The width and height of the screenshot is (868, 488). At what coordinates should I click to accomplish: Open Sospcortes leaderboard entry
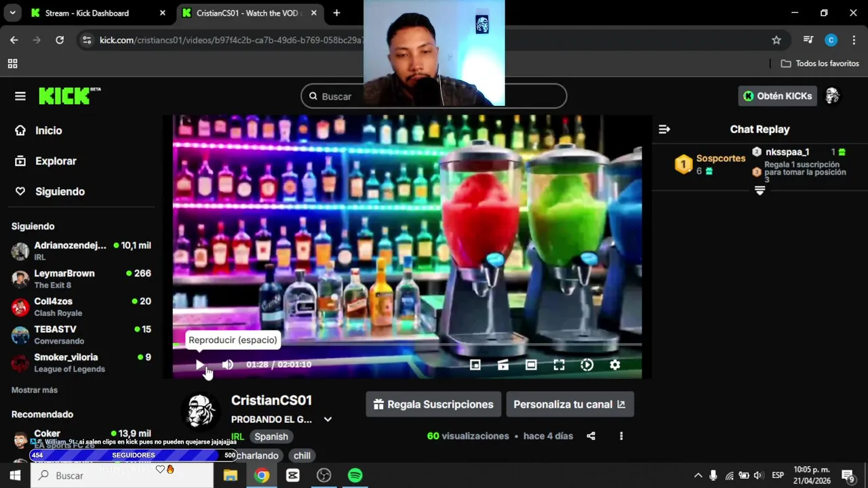coord(710,164)
